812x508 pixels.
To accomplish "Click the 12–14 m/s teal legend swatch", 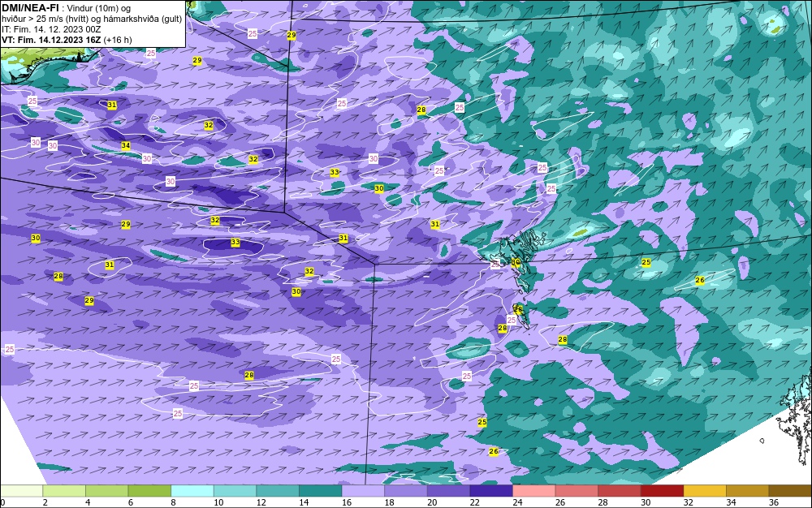I will (x=278, y=491).
